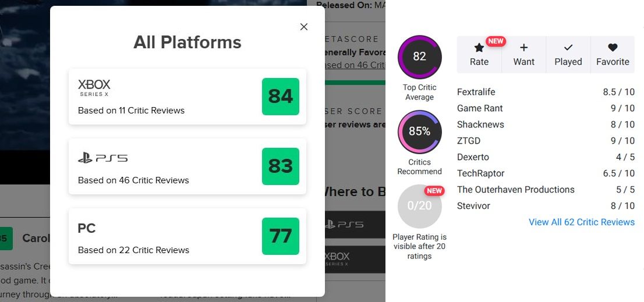Open the Shacknews review
Image resolution: width=644 pixels, height=302 pixels.
pyautogui.click(x=480, y=125)
